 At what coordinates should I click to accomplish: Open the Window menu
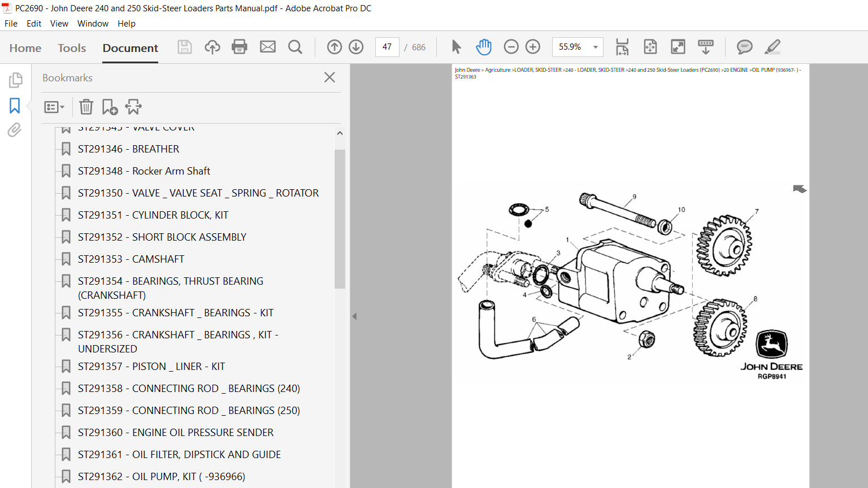pos(93,23)
